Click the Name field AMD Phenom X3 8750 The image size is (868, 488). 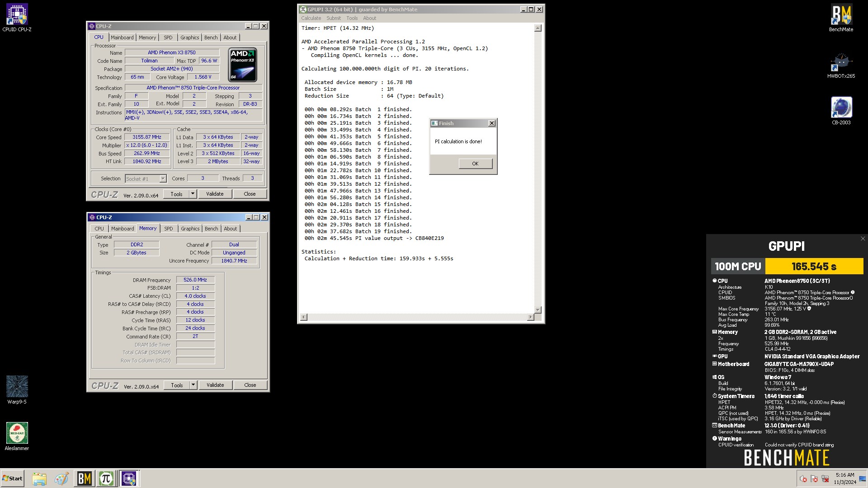[x=172, y=52]
